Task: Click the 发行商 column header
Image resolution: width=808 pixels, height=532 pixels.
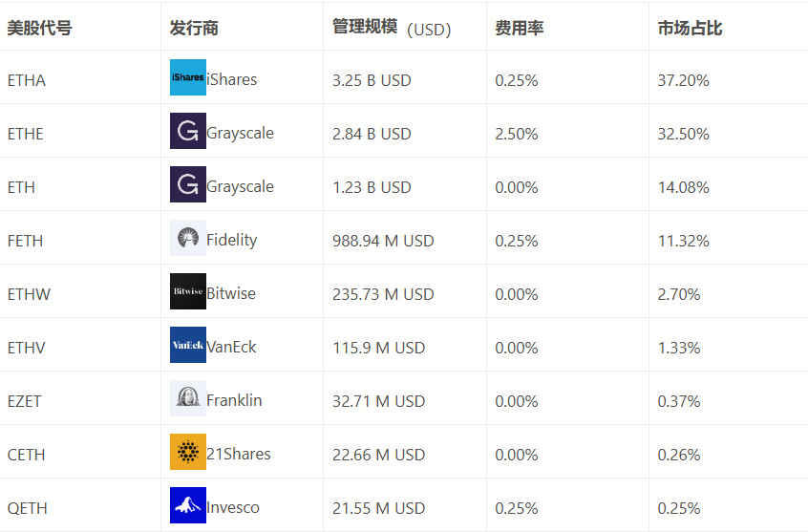Action: 194,28
